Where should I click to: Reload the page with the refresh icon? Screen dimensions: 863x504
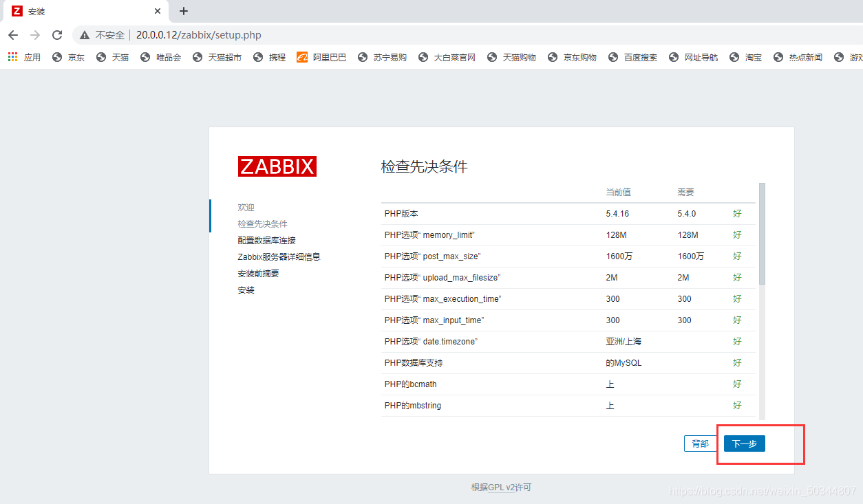pos(57,35)
